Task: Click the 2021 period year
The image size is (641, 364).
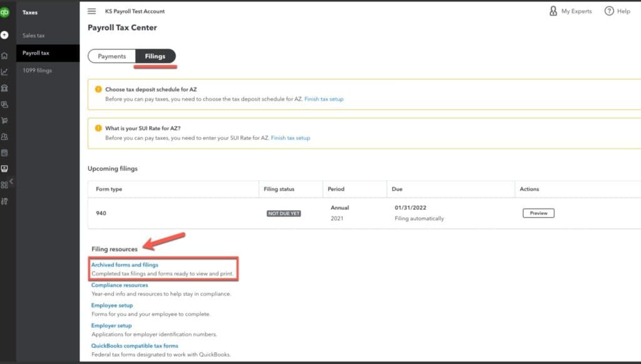Action: point(337,218)
